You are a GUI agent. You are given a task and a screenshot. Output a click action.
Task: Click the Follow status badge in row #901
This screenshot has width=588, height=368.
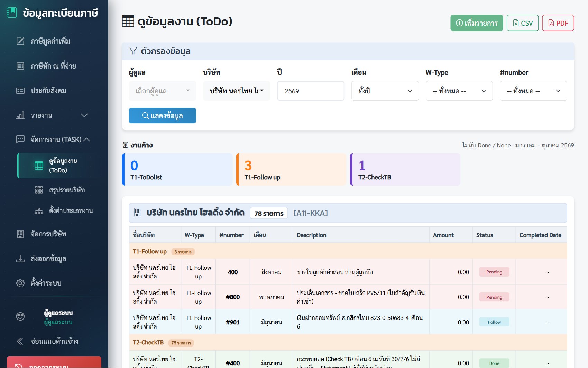[494, 322]
